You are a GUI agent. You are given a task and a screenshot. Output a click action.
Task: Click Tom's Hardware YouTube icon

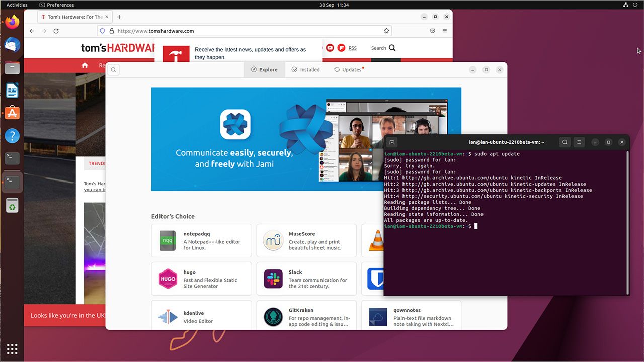330,48
